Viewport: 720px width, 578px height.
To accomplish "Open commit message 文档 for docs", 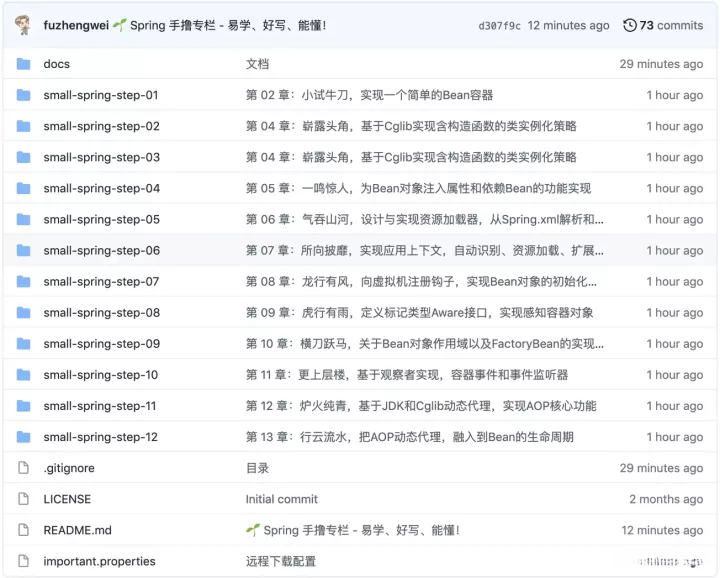I will point(257,64).
